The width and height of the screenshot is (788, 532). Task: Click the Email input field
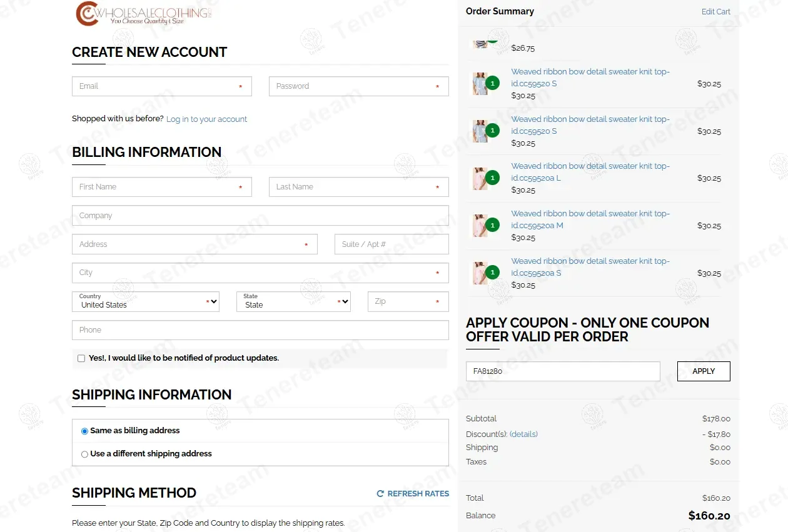(162, 86)
